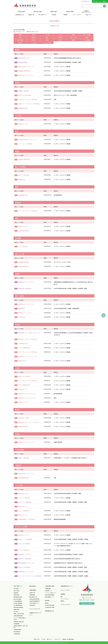Open the 日糧製パン株式会社 company link
This screenshot has height=644, width=108.
(x=23, y=91)
